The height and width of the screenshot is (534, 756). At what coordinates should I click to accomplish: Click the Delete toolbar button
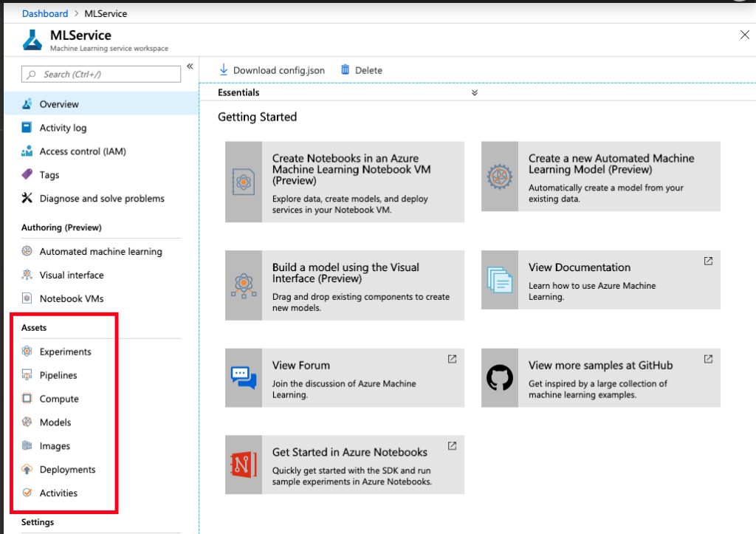click(x=362, y=70)
